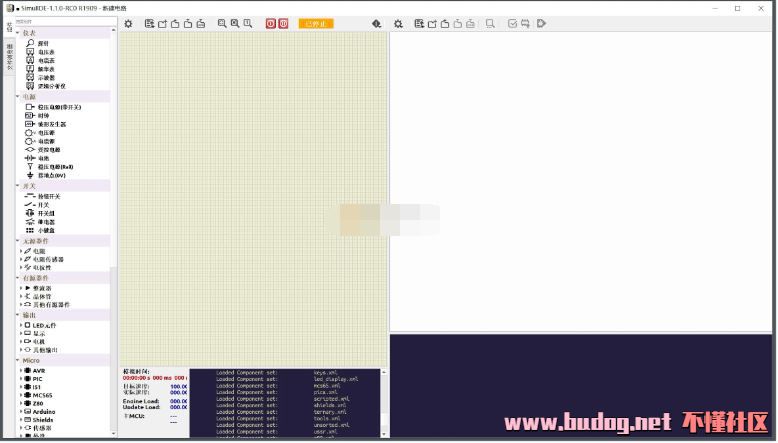Expand the MCS65 group

21,395
